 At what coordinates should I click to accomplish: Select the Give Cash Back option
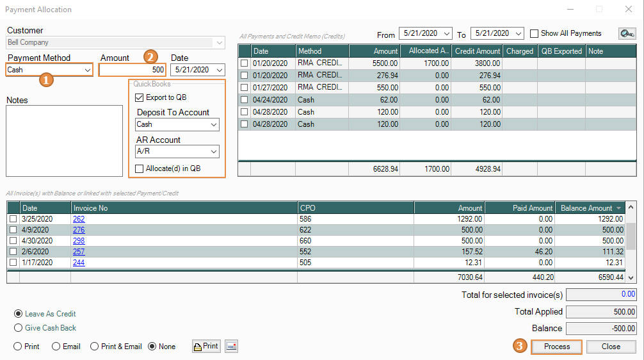pyautogui.click(x=18, y=328)
